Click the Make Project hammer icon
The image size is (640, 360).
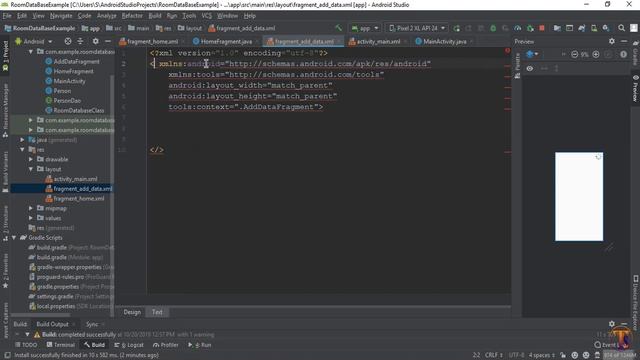click(338, 28)
